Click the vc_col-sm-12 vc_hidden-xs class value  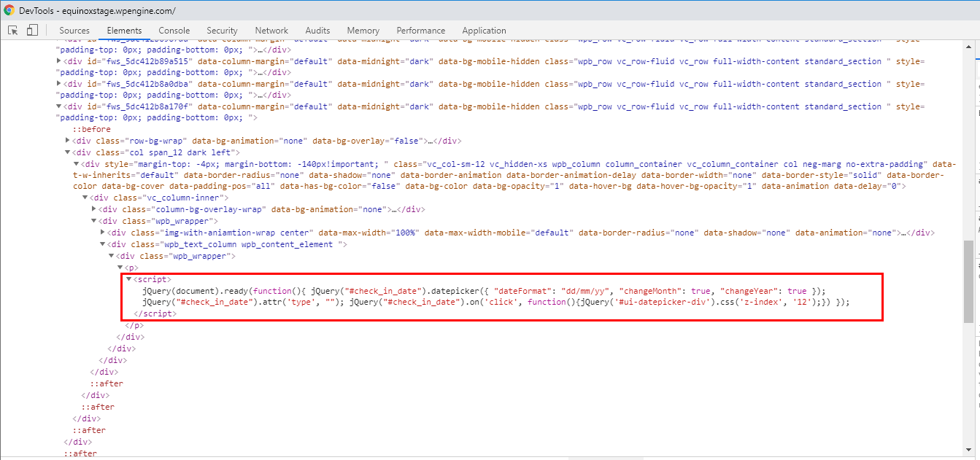pos(469,164)
